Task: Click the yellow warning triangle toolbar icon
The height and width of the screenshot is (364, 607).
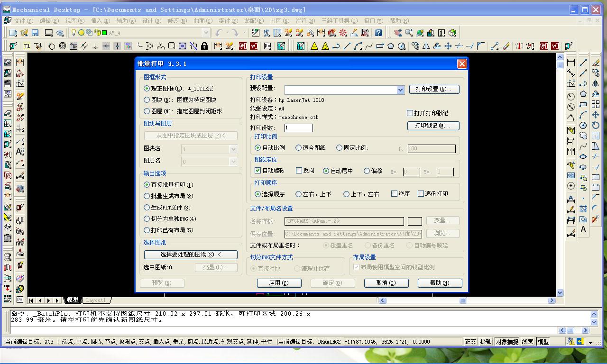Action: click(x=314, y=46)
